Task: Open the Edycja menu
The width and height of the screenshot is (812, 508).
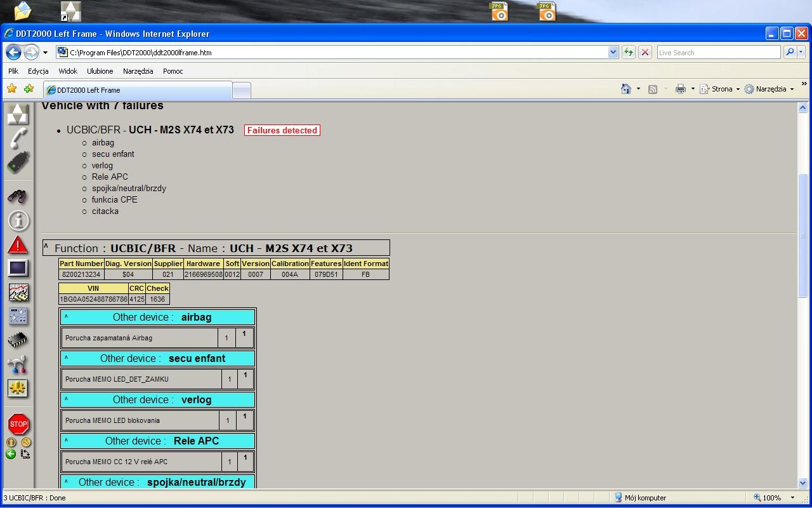Action: pyautogui.click(x=38, y=71)
